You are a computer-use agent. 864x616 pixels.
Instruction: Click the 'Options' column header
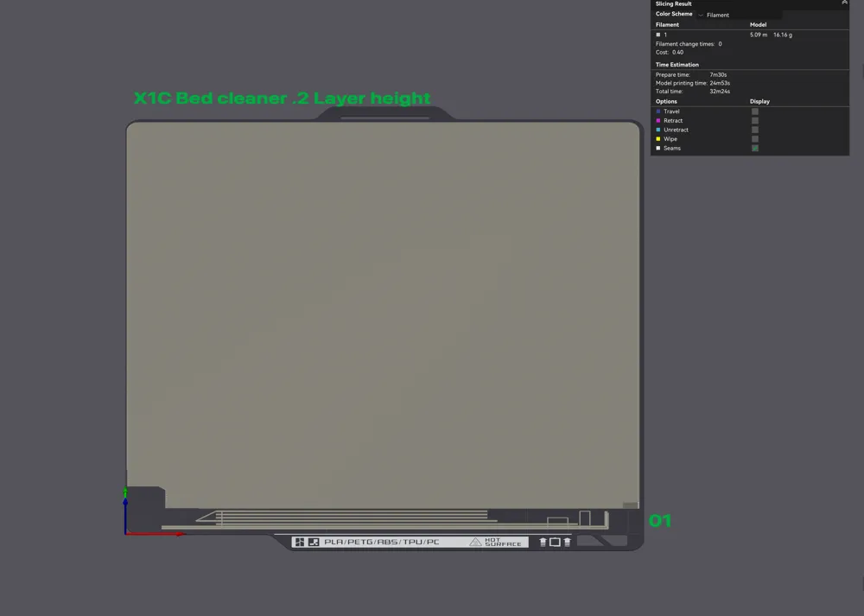666,101
